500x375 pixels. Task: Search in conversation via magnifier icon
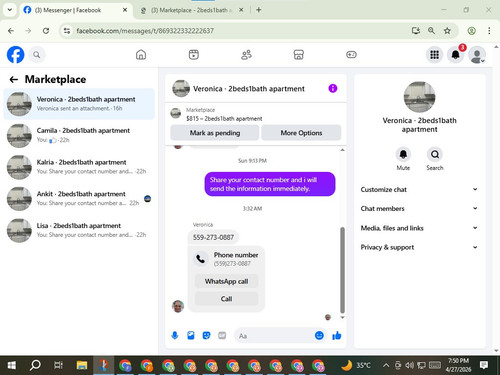tap(435, 154)
